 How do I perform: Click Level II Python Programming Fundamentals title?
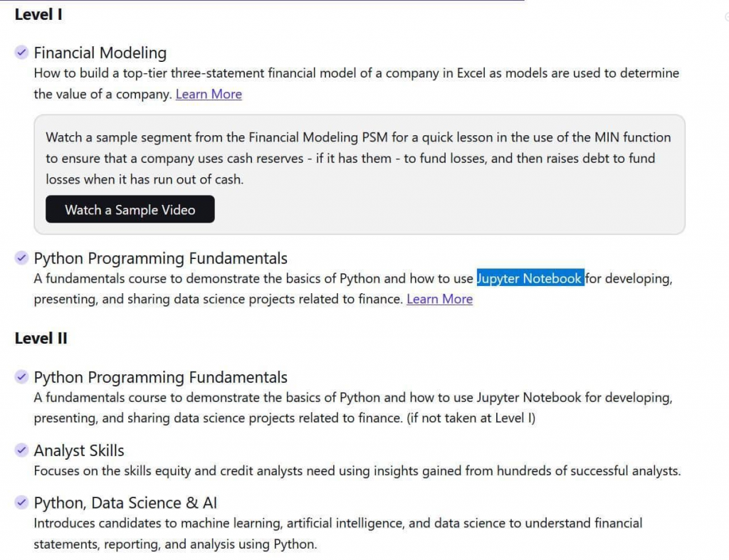coord(160,377)
